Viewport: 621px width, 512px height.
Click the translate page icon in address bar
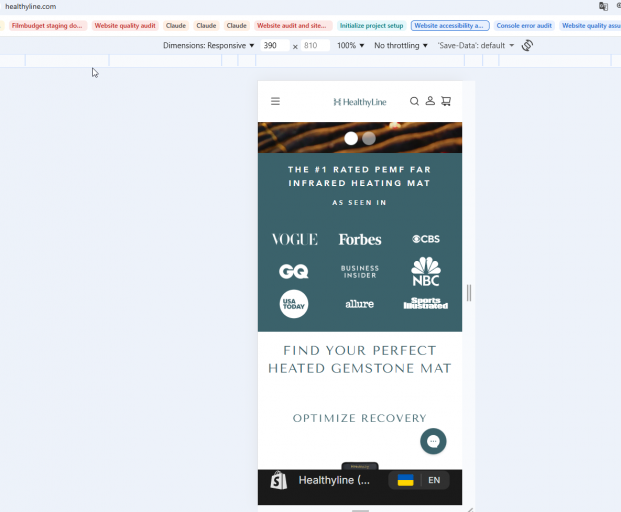pyautogui.click(x=603, y=6)
